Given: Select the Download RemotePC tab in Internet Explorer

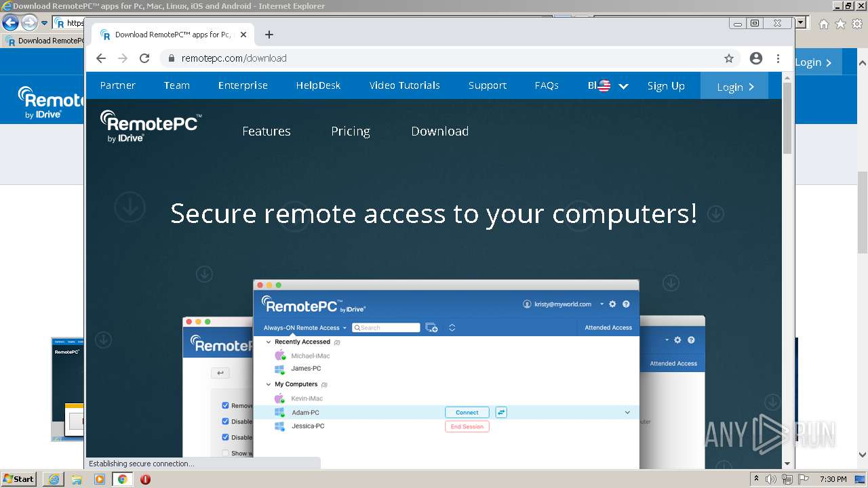Looking at the screenshot, I should [x=45, y=41].
